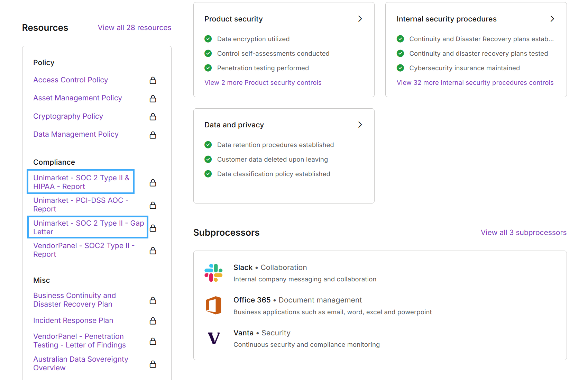Click lock icon next to Incident Response Plan

153,321
